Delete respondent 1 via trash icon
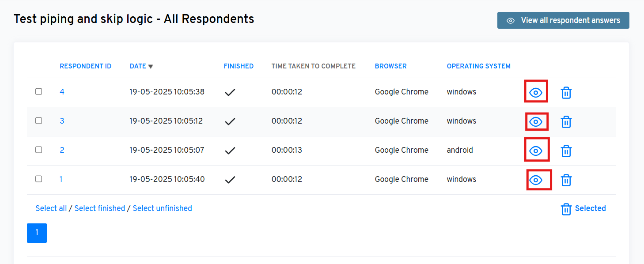644x264 pixels. tap(566, 180)
